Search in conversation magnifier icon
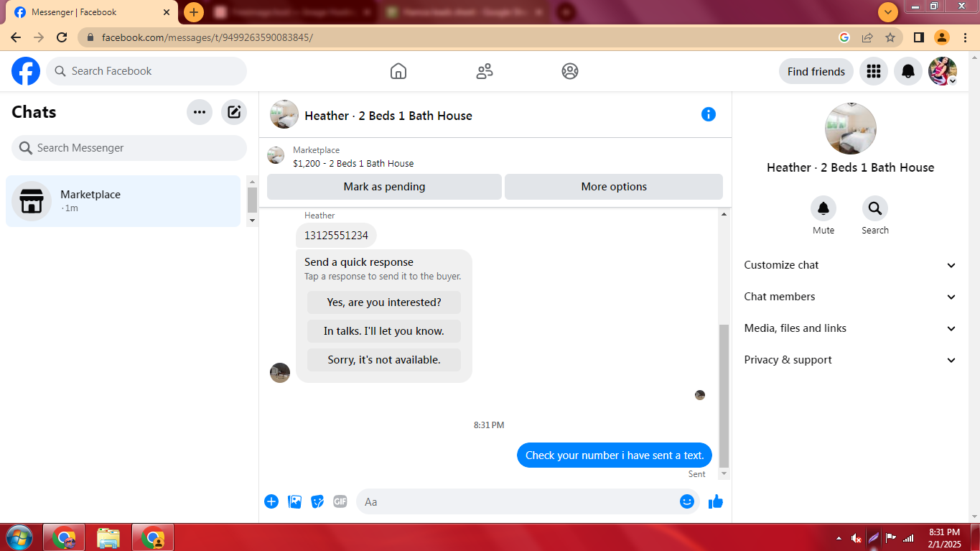Screen dimensions: 980x551 click(x=875, y=208)
